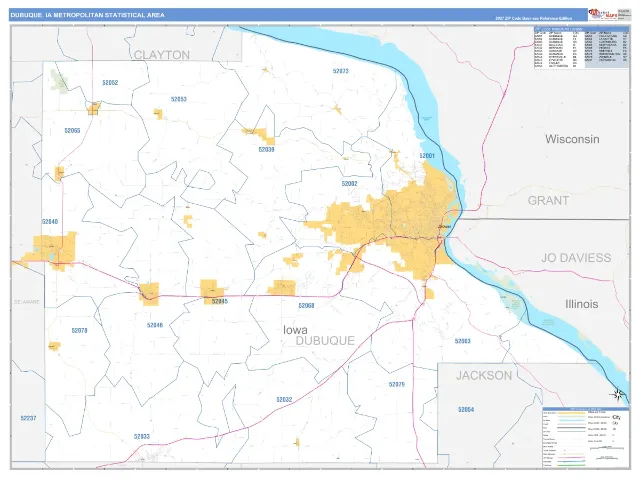Click the 52046 ZIP code label
Screen dimensions: 640x480
click(x=155, y=325)
